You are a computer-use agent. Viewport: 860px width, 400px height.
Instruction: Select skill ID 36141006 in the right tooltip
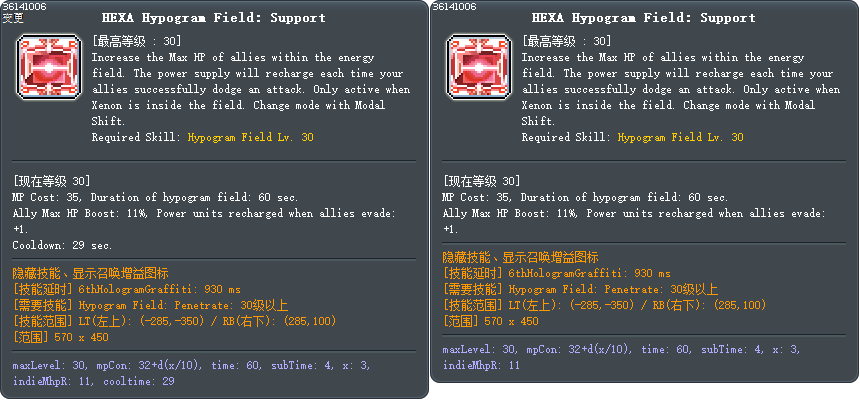point(454,7)
